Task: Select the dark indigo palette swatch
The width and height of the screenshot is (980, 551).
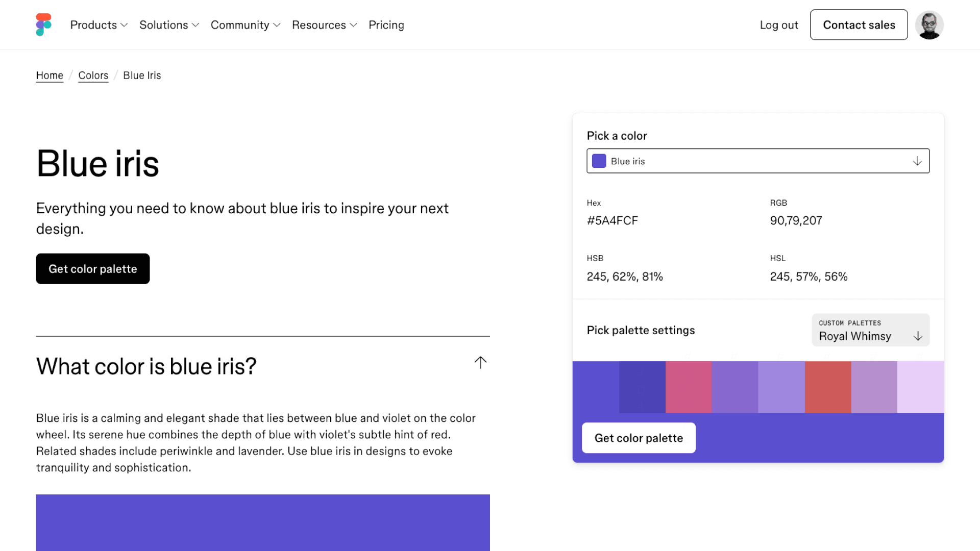Action: click(642, 387)
